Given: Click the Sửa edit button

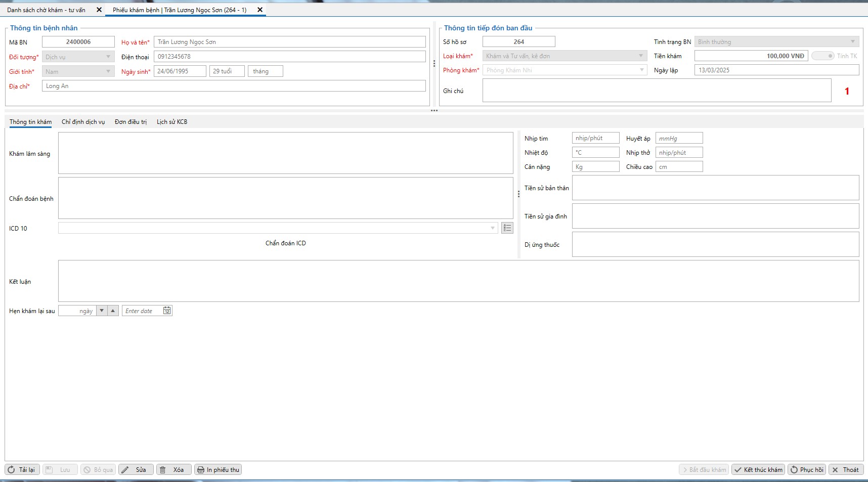Looking at the screenshot, I should click(x=136, y=470).
